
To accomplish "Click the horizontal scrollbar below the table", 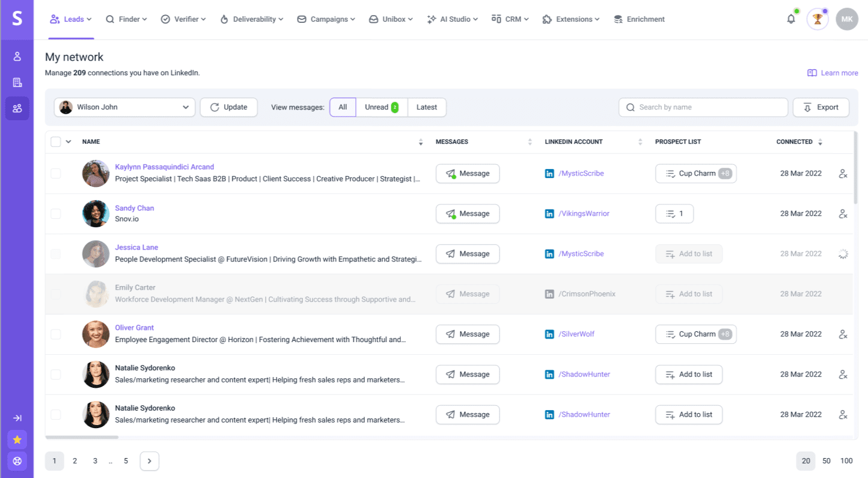I will click(82, 437).
